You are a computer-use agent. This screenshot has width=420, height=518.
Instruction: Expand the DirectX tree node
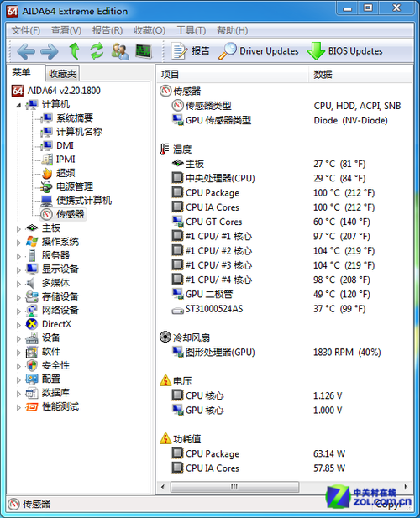point(18,325)
